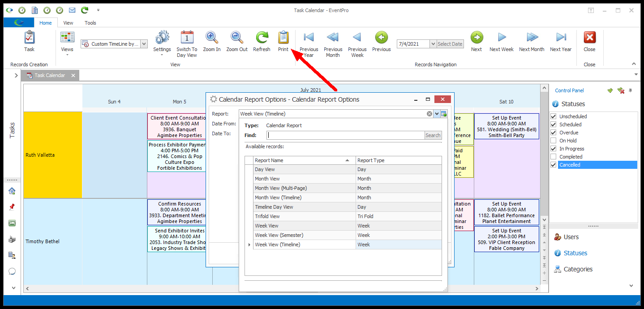The height and width of the screenshot is (309, 644).
Task: Click the Select Date button
Action: [x=450, y=44]
